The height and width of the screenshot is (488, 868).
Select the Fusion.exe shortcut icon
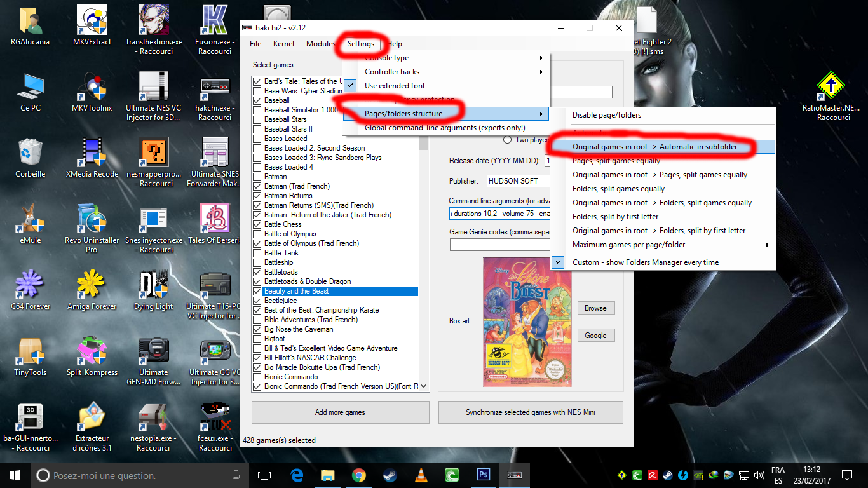pos(215,30)
